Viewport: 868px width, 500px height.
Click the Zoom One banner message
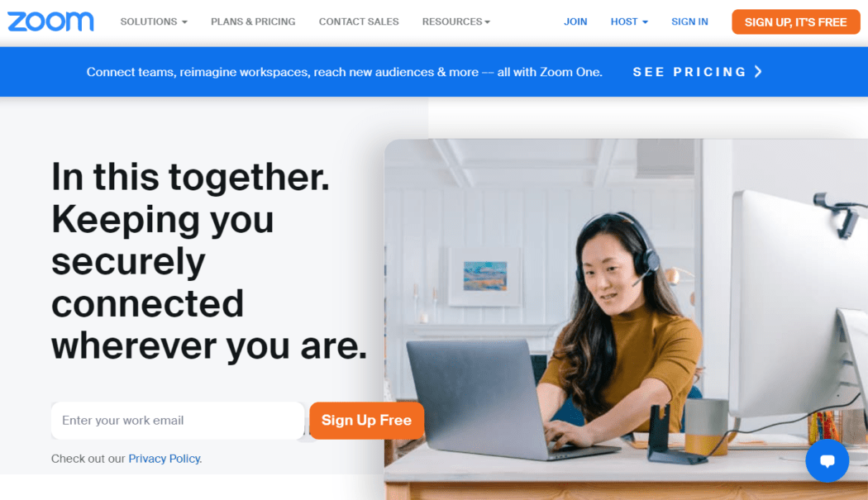pyautogui.click(x=345, y=72)
